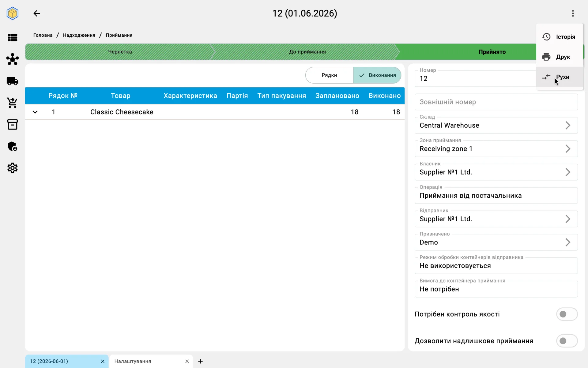Toggle Потрібен контроль якості switch
Screen dimensions: 588x368
click(567, 314)
